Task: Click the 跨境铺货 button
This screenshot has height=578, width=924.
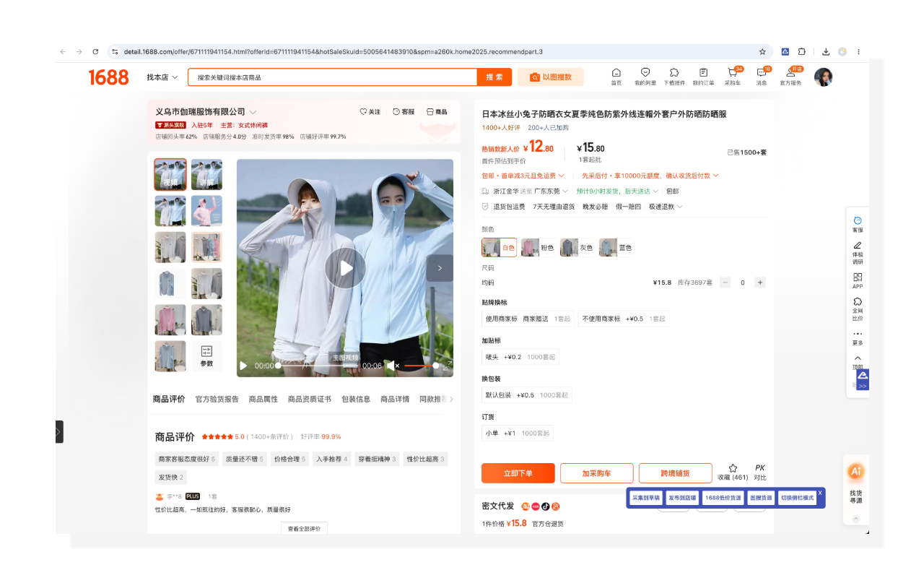Action: (676, 473)
